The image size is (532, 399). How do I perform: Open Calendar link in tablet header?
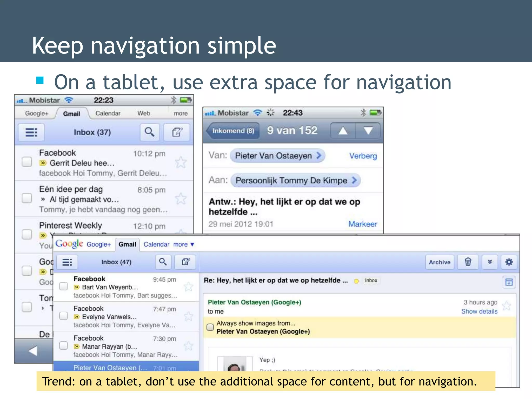pyautogui.click(x=156, y=244)
